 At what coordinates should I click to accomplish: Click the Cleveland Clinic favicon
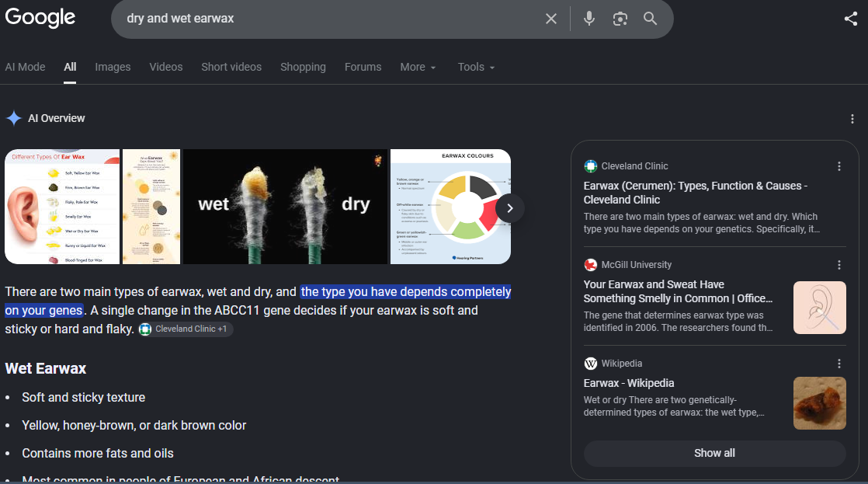(x=591, y=166)
